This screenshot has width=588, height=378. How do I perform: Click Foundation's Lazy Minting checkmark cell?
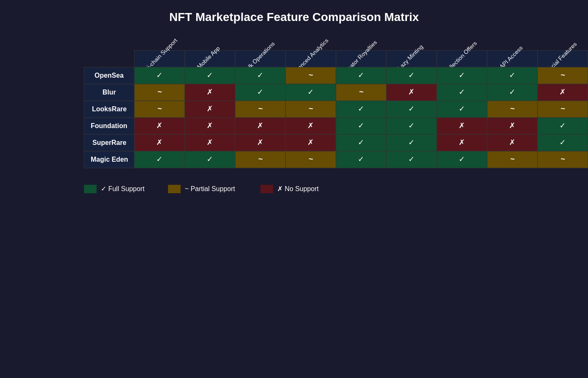[412, 126]
